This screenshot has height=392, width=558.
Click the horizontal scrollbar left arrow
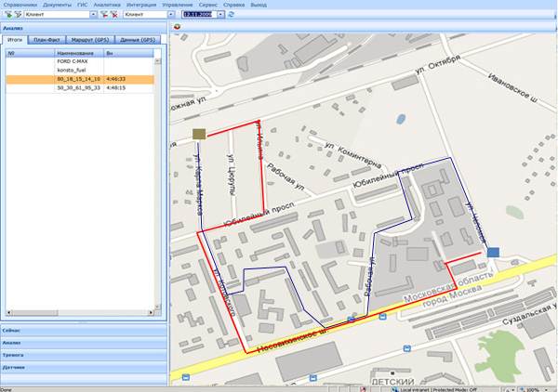click(9, 313)
